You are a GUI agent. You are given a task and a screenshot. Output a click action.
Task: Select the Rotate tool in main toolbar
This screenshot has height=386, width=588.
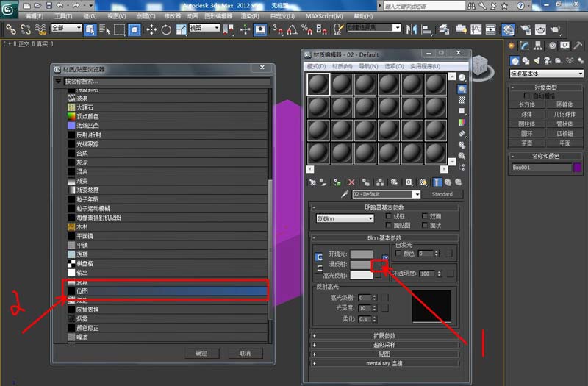tap(168, 29)
